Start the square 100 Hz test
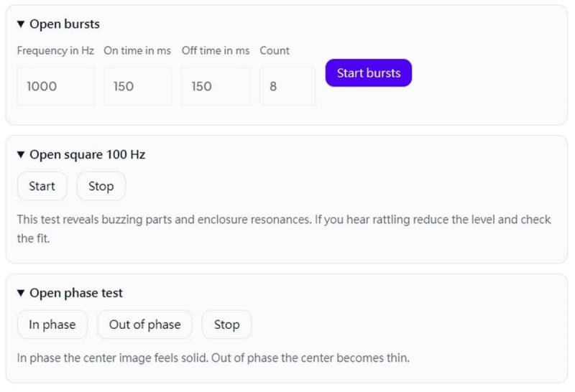This screenshot has width=575, height=392. pos(42,187)
